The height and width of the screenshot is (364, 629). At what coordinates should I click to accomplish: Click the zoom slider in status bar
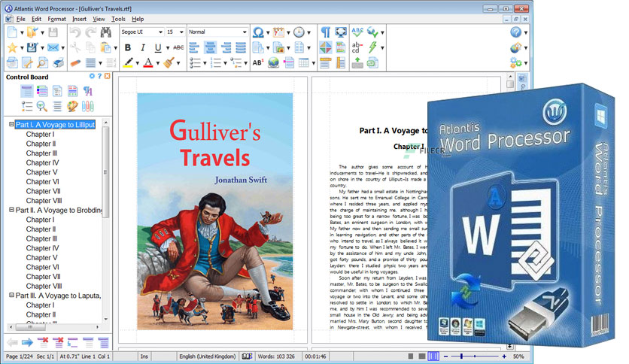click(x=475, y=356)
